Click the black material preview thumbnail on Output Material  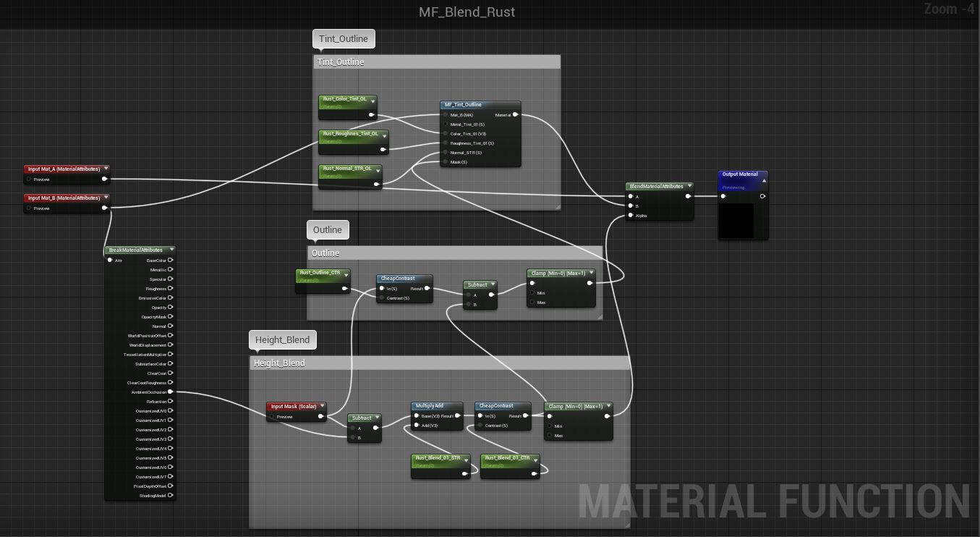click(736, 221)
